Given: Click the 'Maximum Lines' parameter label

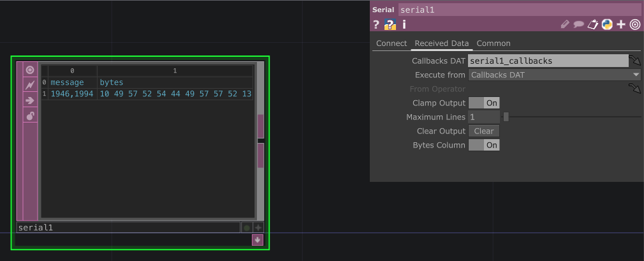Looking at the screenshot, I should coord(435,117).
